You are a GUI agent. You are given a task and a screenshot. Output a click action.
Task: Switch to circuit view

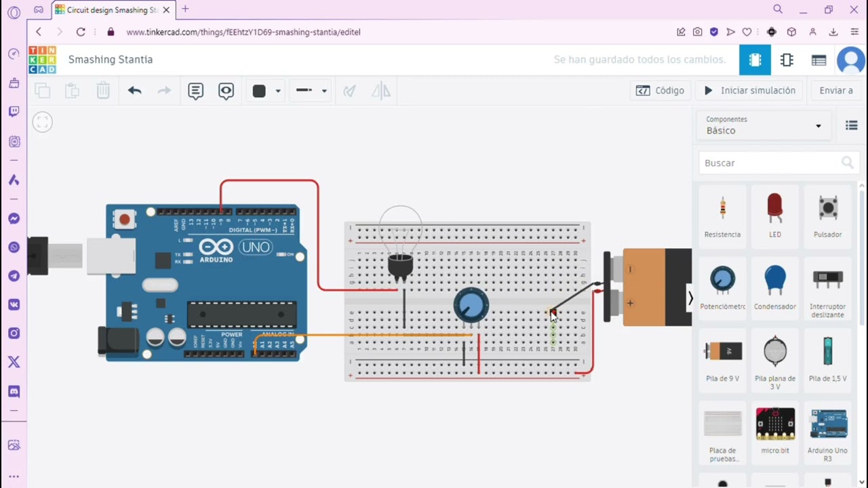(x=755, y=60)
